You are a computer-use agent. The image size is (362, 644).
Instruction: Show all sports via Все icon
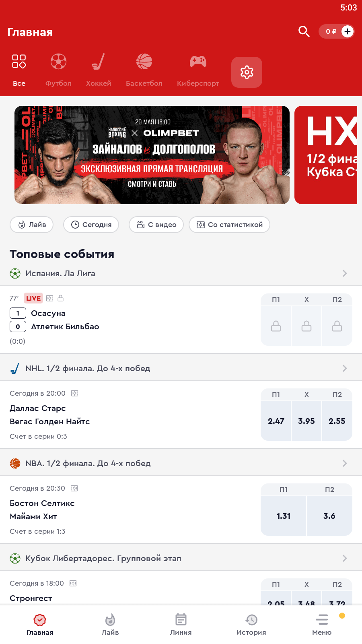[x=19, y=62]
